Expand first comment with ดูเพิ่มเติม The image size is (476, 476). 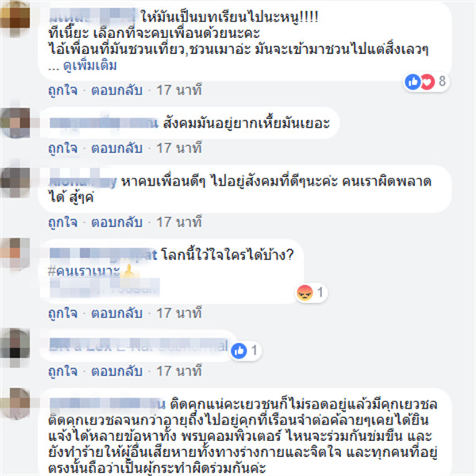pyautogui.click(x=90, y=66)
